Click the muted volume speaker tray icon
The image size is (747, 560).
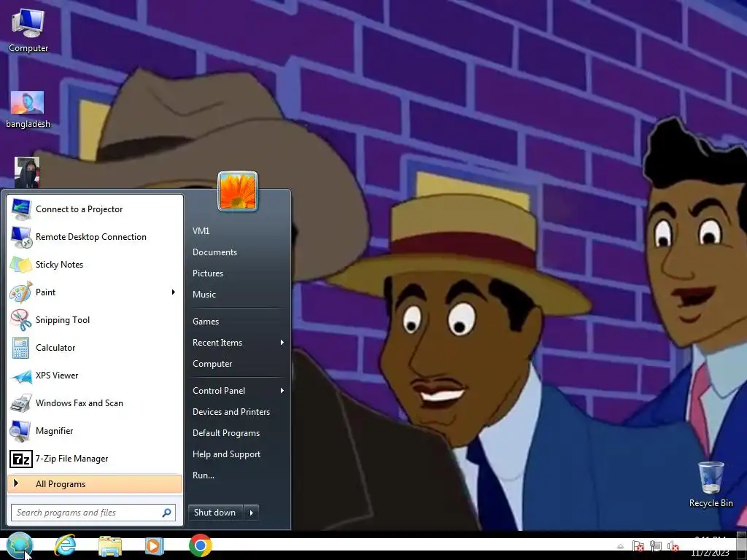pyautogui.click(x=673, y=546)
